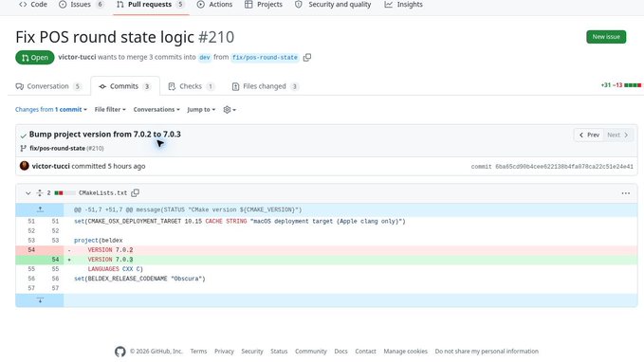This screenshot has height=362, width=644.
Task: Expand diff lines upward
Action: [x=40, y=209]
